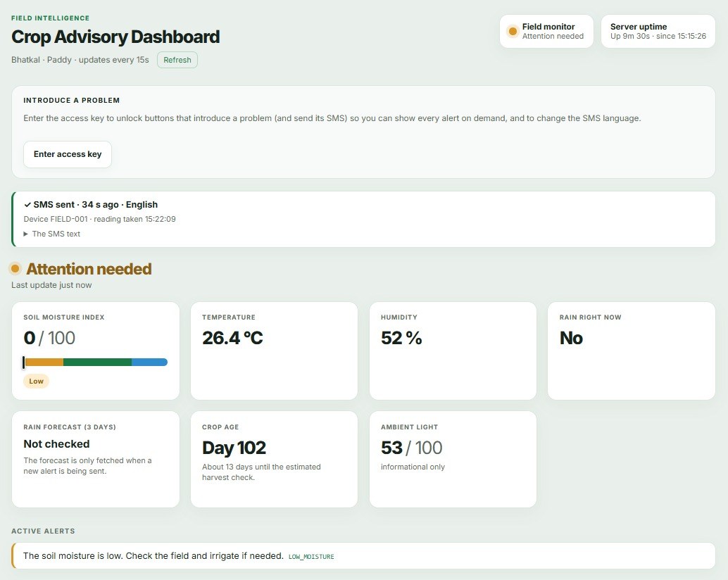Screen dimensions: 728x580
Task: Click the 'informational only' note under Ambient Light
Action: pos(413,467)
